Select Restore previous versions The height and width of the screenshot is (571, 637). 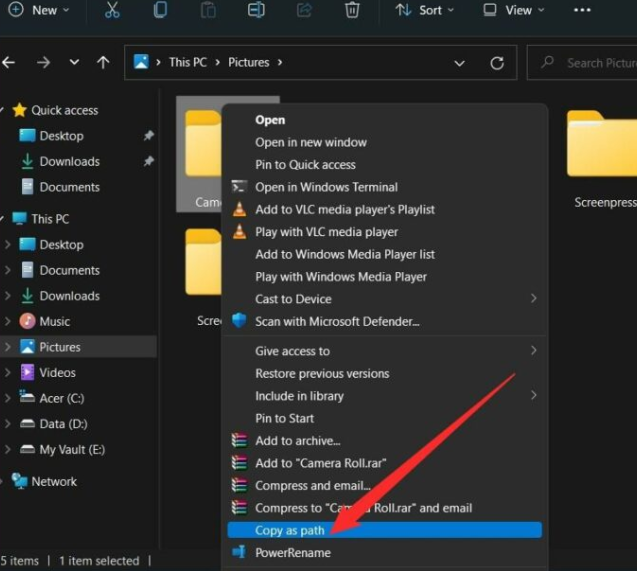(x=384, y=373)
